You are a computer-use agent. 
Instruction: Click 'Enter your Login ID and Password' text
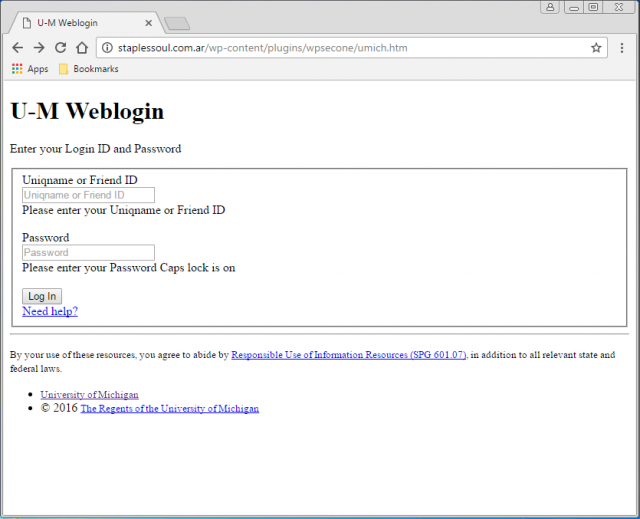(x=96, y=149)
